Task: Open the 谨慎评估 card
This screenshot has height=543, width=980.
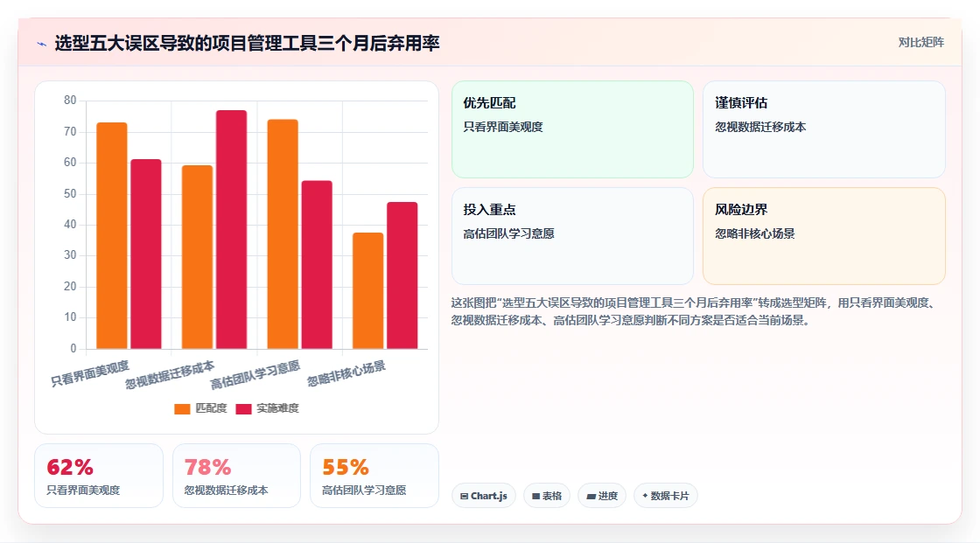Action: (823, 129)
